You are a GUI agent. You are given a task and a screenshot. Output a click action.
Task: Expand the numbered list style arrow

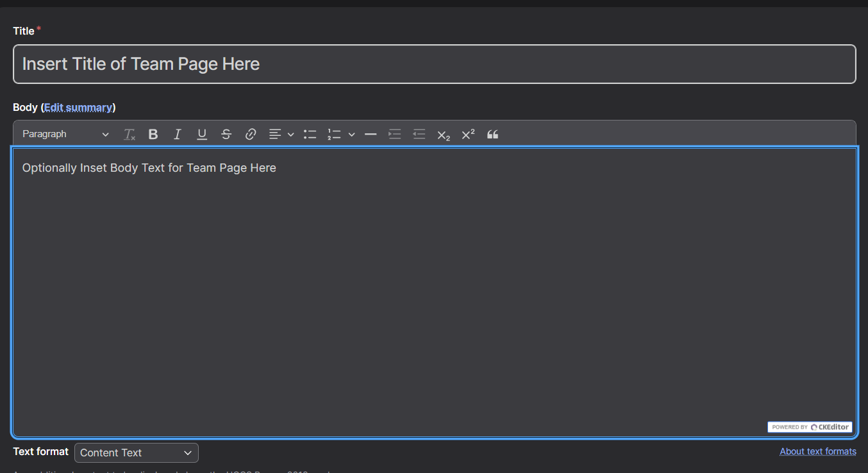pos(351,135)
